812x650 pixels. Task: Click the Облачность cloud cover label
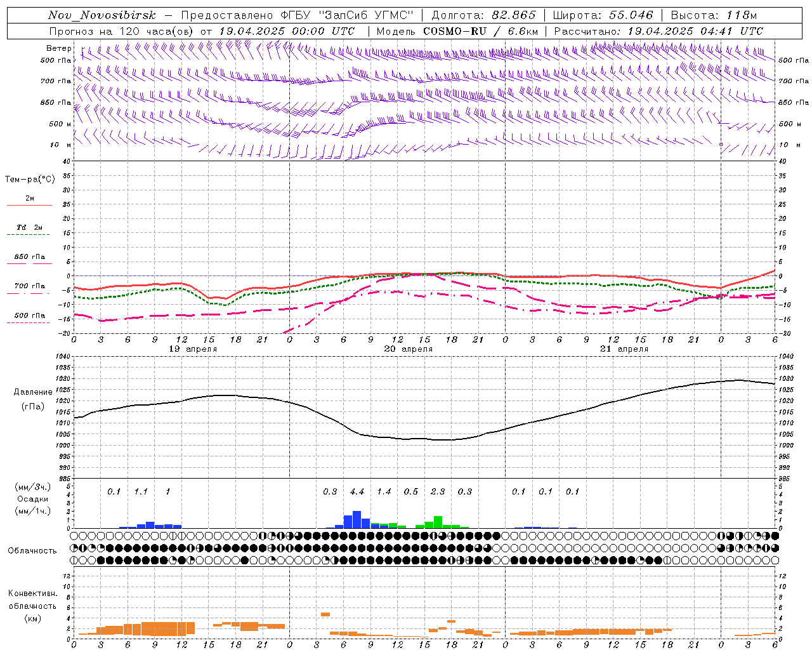click(32, 551)
